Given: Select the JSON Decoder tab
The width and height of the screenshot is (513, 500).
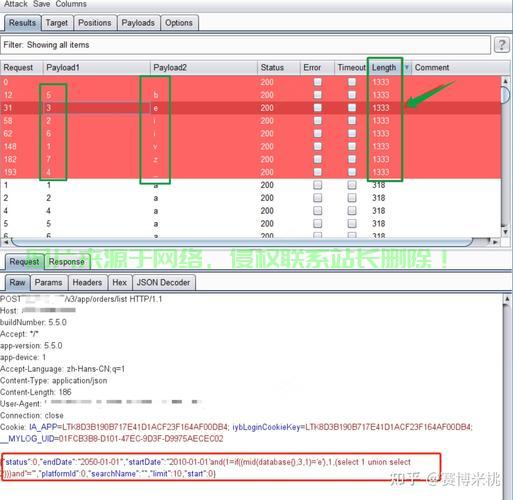Looking at the screenshot, I should pyautogui.click(x=163, y=283).
